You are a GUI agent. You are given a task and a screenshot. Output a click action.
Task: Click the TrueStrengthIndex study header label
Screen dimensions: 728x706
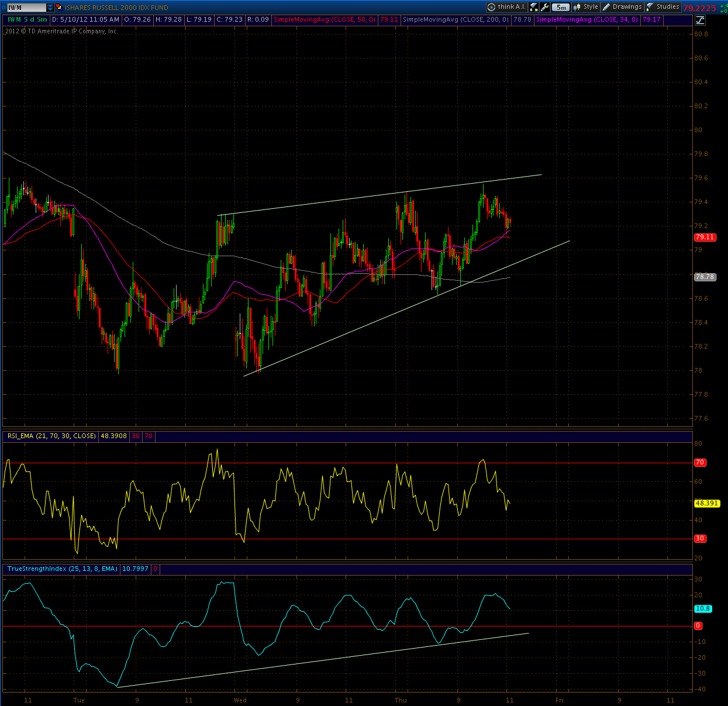62,569
